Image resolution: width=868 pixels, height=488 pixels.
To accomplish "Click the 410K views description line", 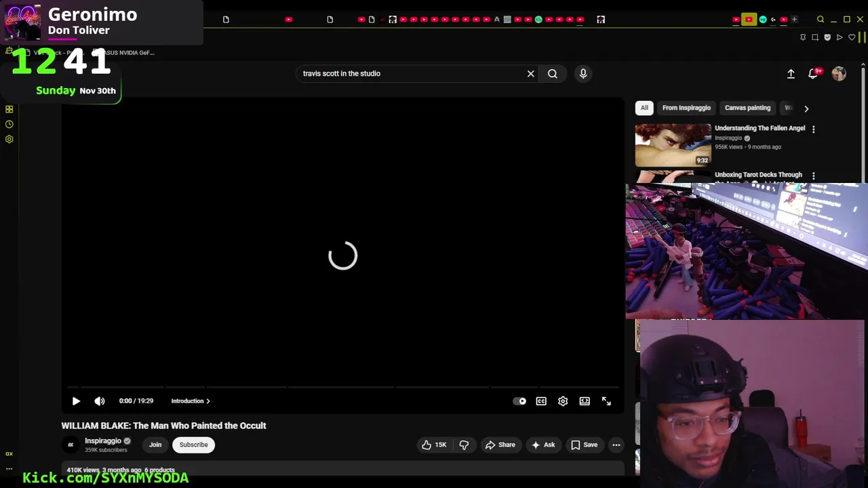I will pyautogui.click(x=121, y=470).
